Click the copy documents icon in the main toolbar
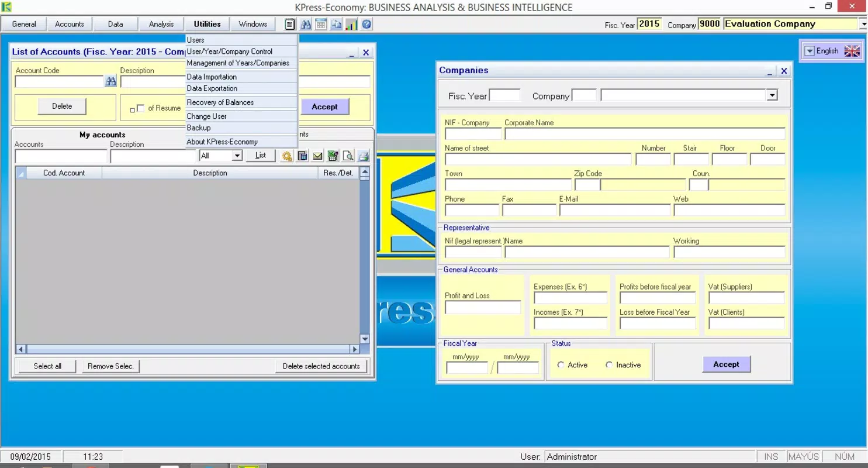Screen dimensions: 868x468 [336, 24]
